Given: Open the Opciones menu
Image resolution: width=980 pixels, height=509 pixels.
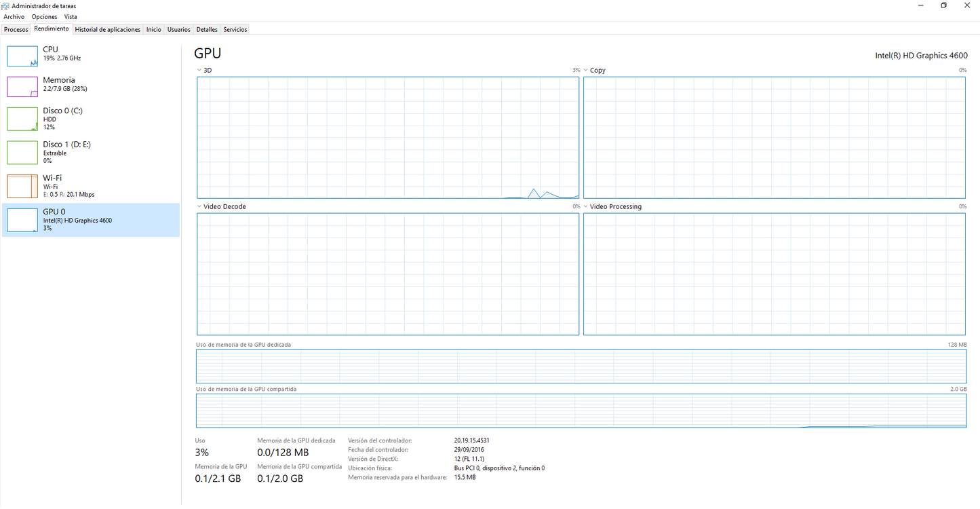Looking at the screenshot, I should pos(43,16).
